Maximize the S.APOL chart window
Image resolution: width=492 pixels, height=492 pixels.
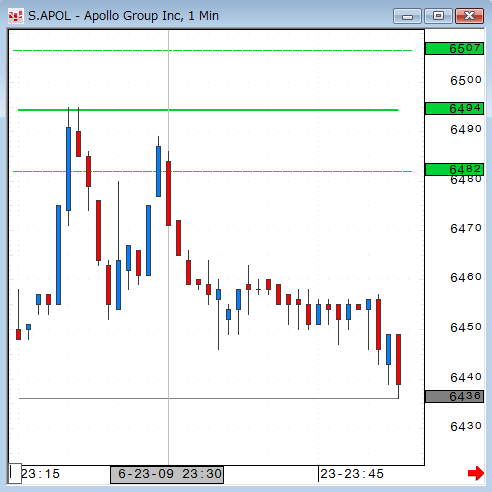pos(438,16)
